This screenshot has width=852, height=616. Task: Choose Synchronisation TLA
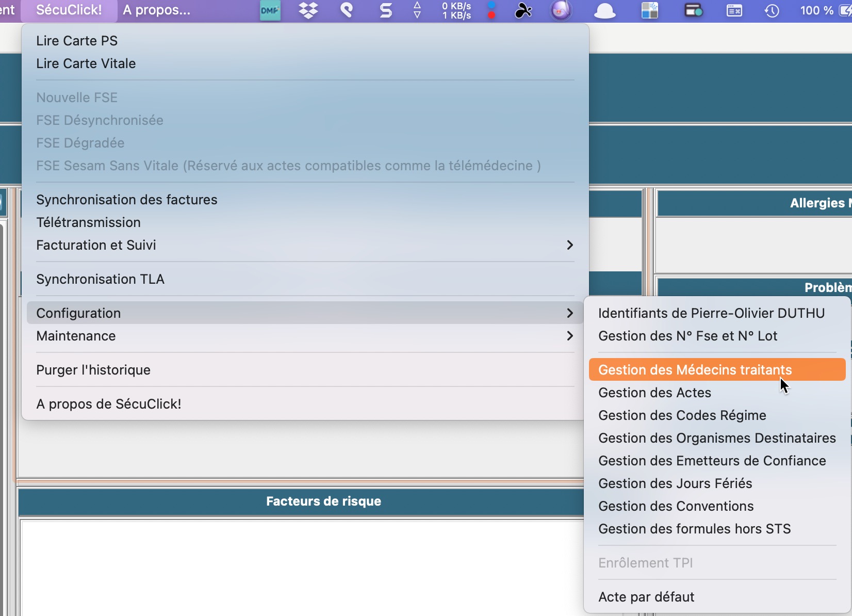pyautogui.click(x=305, y=279)
